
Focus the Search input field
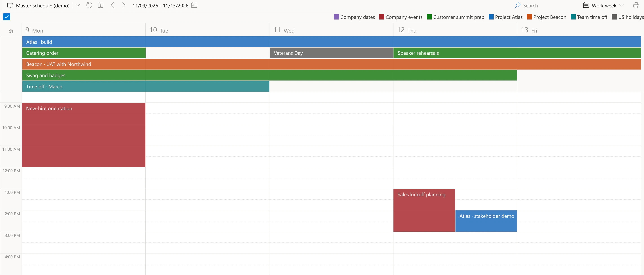(x=548, y=5)
